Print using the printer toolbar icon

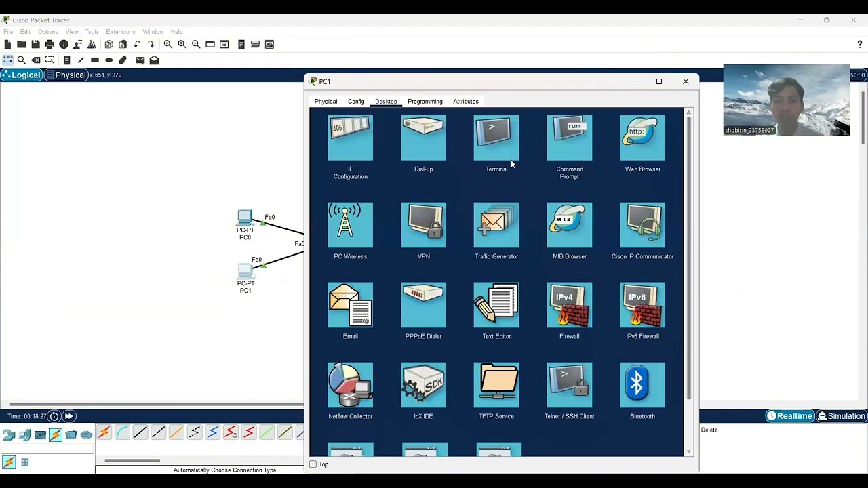50,44
